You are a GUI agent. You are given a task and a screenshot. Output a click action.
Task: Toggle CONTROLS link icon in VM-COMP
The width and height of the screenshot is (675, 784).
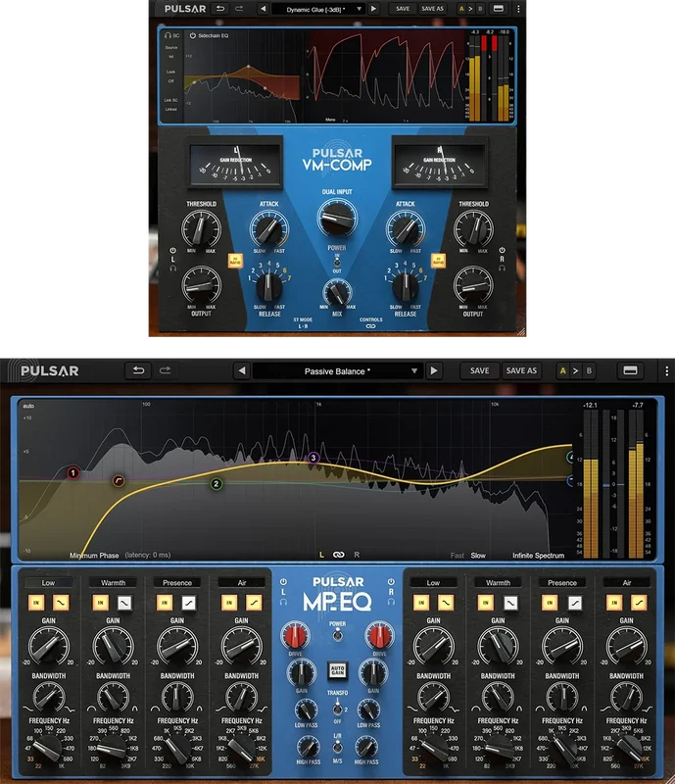pos(370,326)
